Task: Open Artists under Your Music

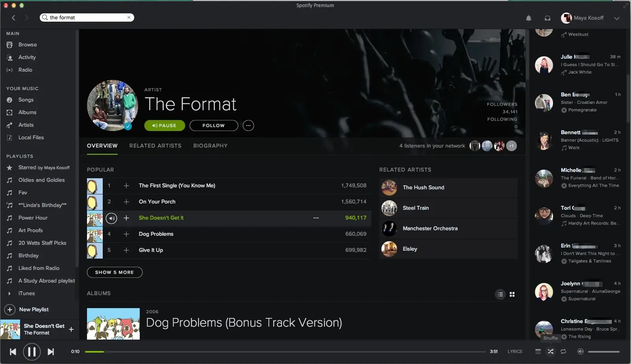Action: (26, 125)
